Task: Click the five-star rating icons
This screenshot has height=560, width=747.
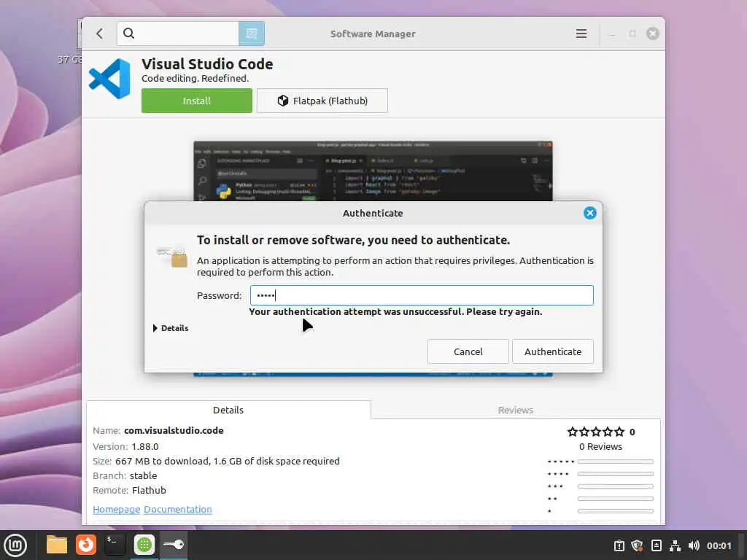Action: tap(595, 432)
